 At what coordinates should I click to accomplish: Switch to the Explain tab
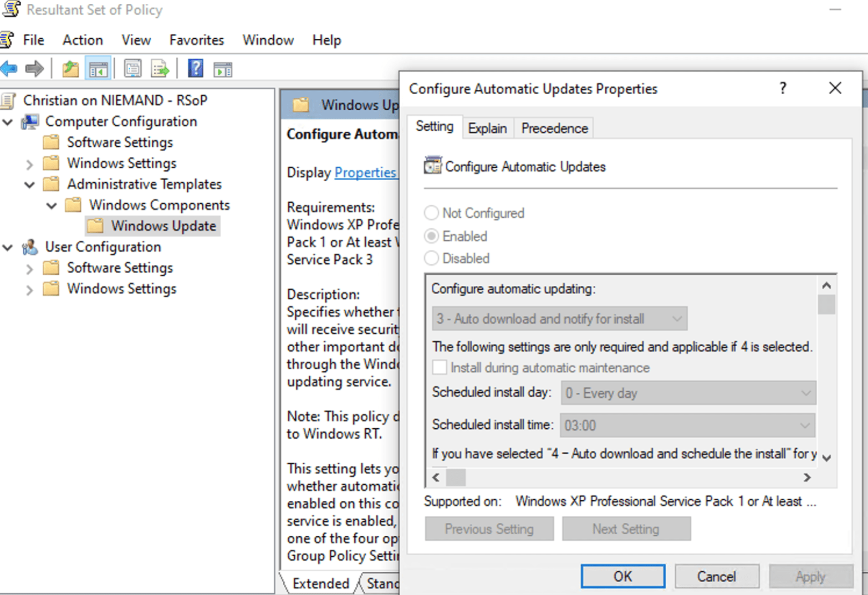click(487, 128)
